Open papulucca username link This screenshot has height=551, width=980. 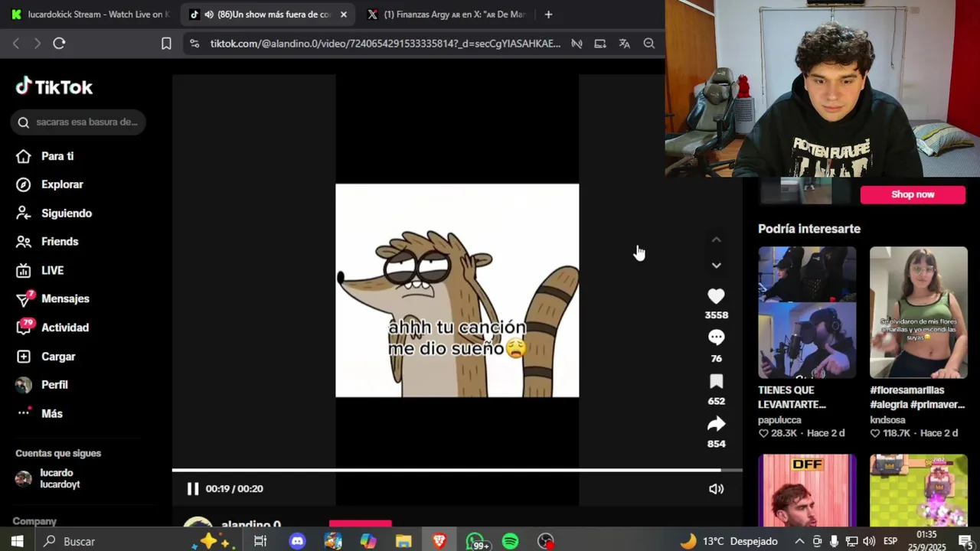pyautogui.click(x=779, y=420)
